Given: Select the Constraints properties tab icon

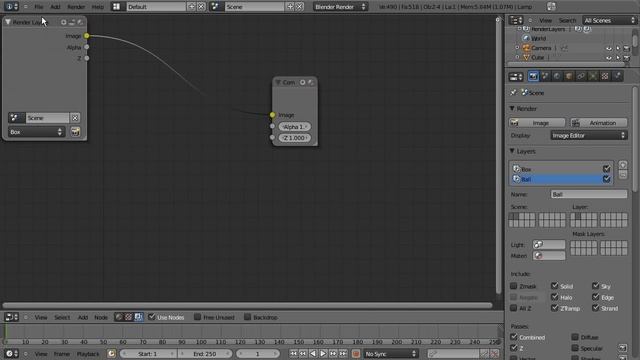Looking at the screenshot, I should coord(581,76).
